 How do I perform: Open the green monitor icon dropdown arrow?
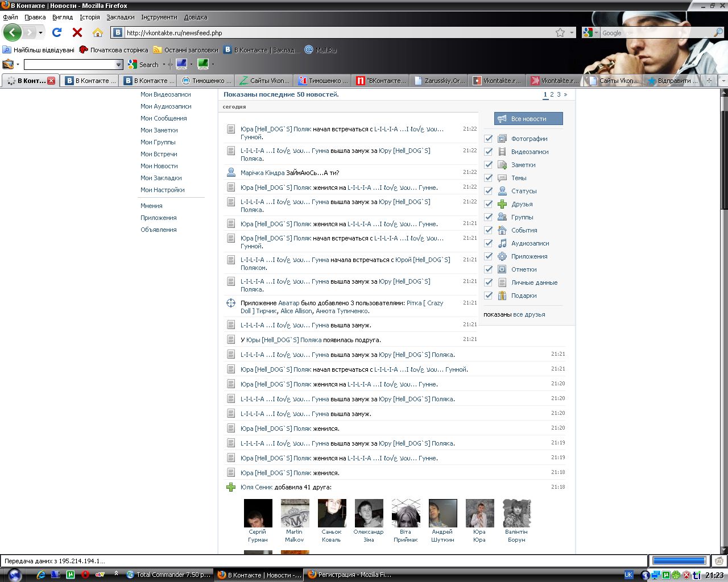pos(213,64)
